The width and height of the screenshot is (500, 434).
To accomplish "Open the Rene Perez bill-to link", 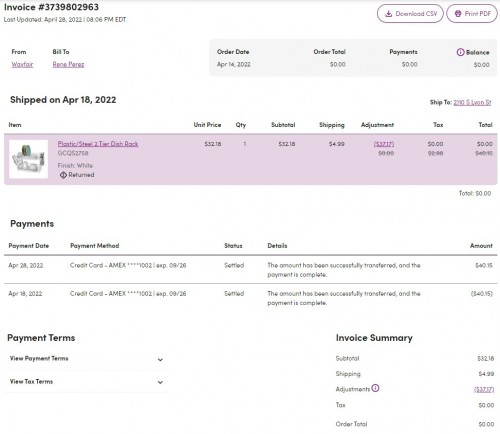I will pos(68,64).
